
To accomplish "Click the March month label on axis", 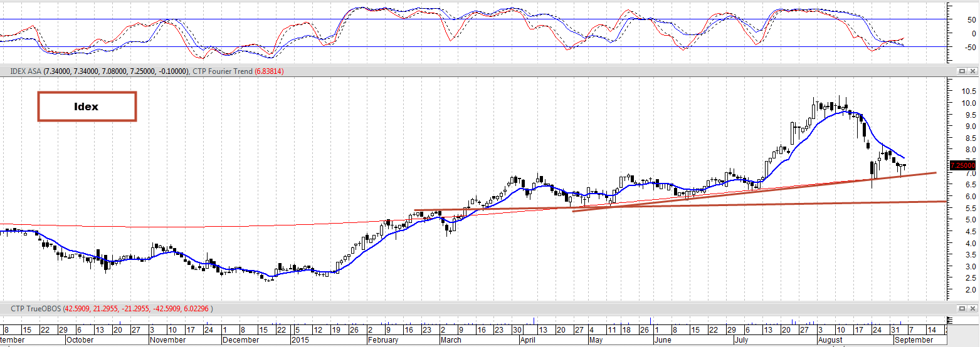I will click(x=450, y=340).
